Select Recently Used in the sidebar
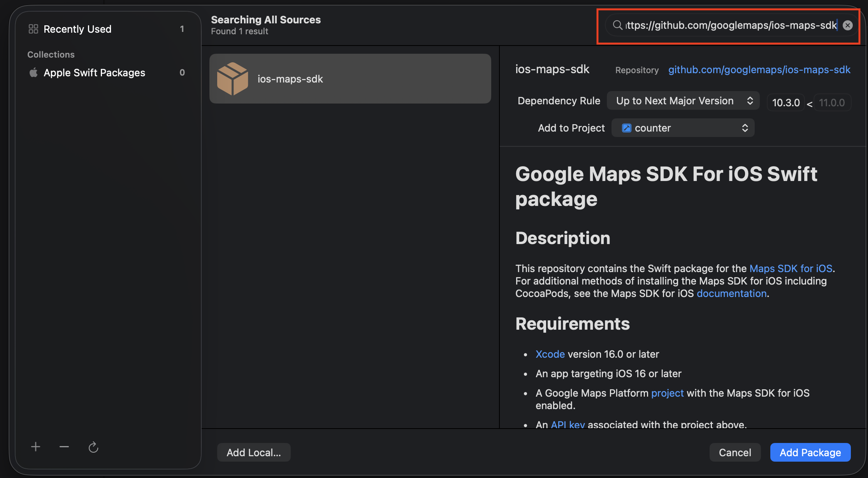This screenshot has height=478, width=868. click(x=77, y=28)
